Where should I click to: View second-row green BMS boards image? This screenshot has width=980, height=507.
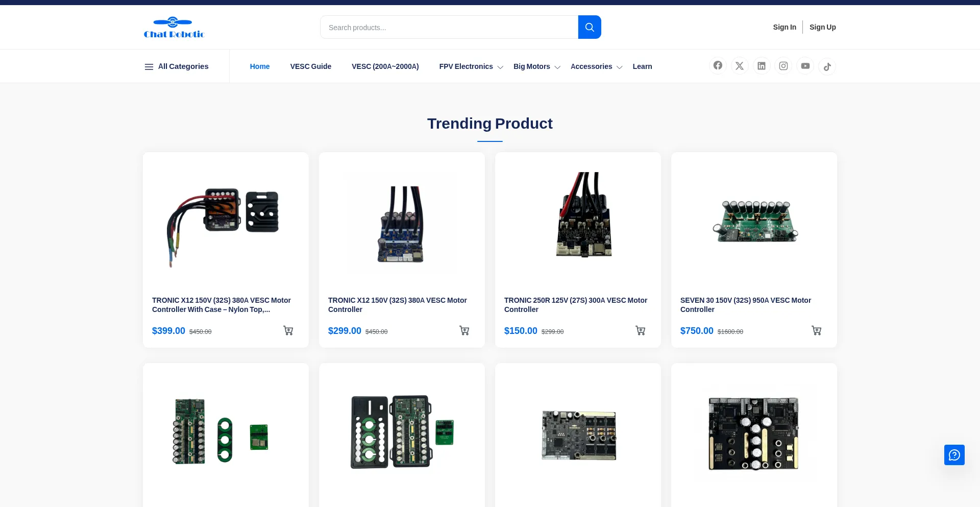point(220,431)
